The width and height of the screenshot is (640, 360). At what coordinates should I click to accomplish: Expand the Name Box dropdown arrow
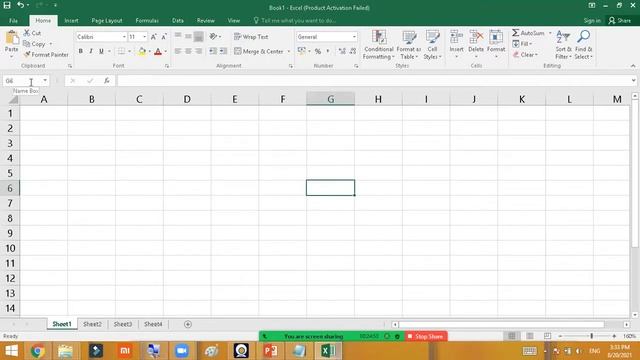(45, 81)
